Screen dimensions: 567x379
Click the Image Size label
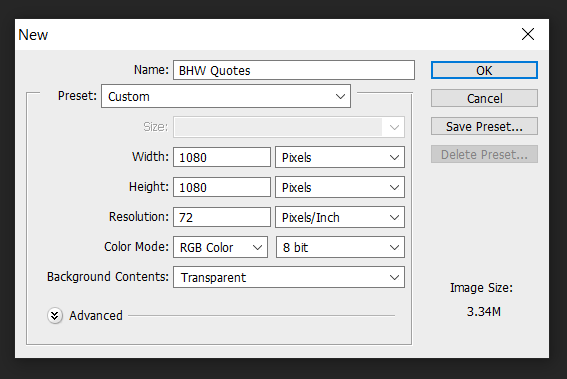pyautogui.click(x=481, y=288)
